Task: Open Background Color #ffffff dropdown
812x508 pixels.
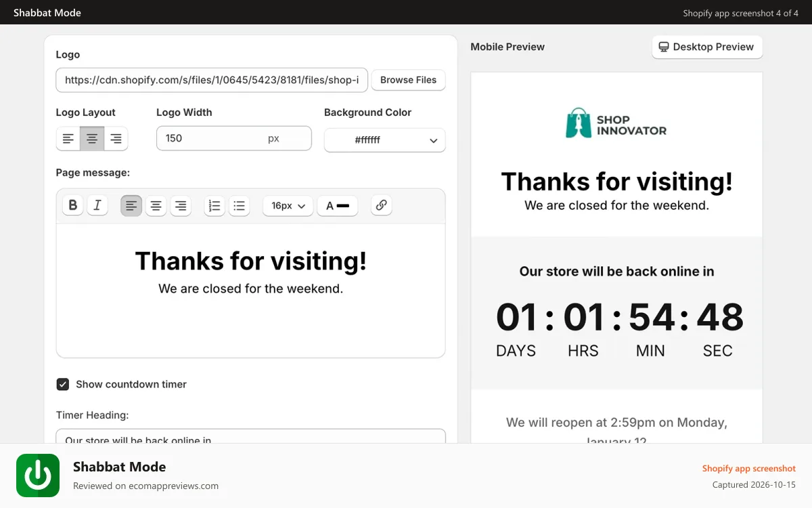Action: click(x=385, y=140)
